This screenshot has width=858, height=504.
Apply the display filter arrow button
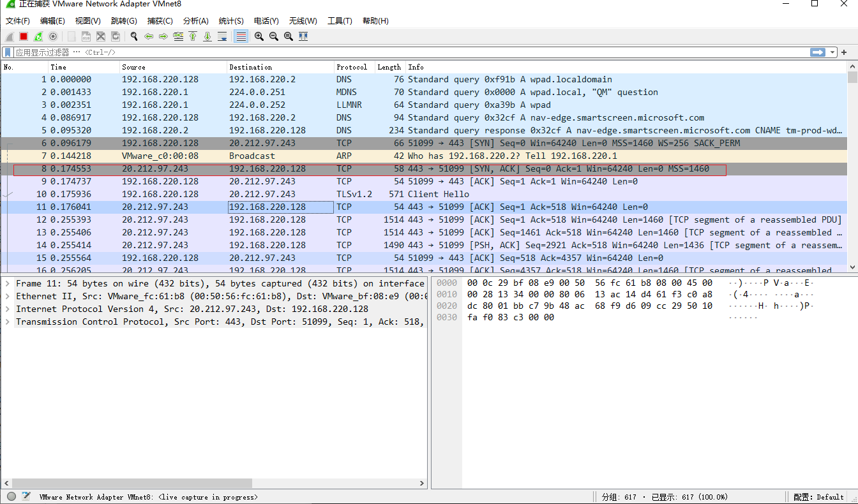pos(818,52)
